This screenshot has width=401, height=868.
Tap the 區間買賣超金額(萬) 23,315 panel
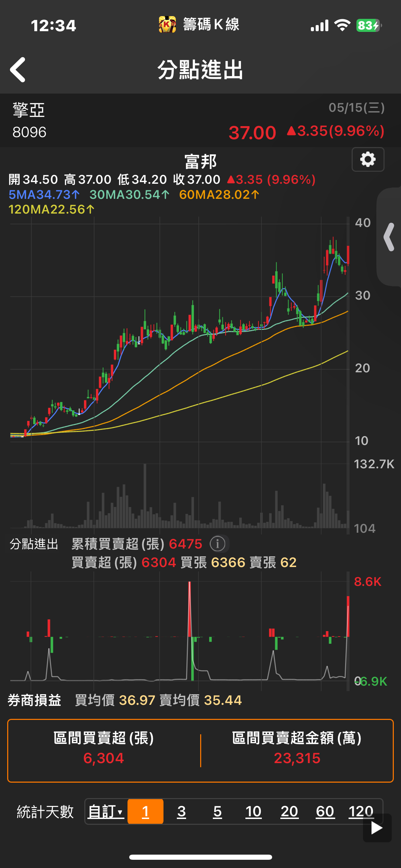[297, 750]
